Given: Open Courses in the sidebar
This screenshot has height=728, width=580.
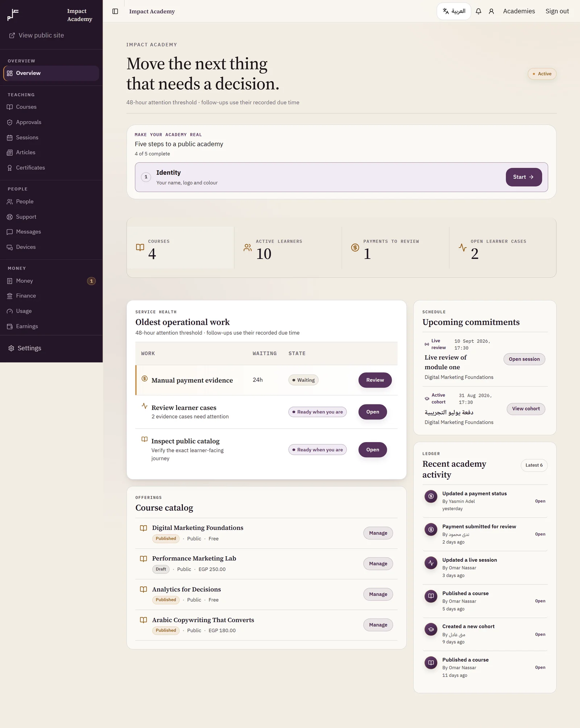Looking at the screenshot, I should [51, 107].
